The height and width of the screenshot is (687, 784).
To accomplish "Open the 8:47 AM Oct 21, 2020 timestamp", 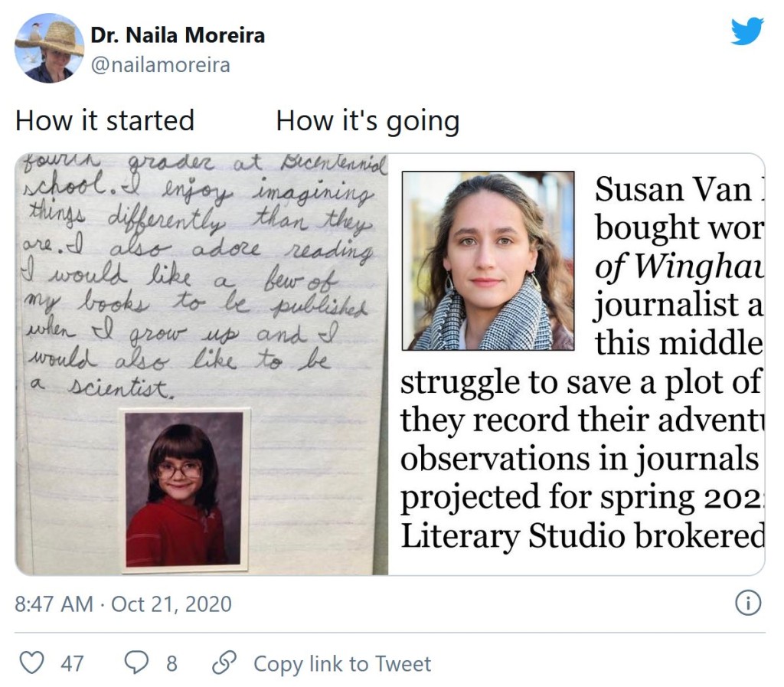I will (x=123, y=604).
